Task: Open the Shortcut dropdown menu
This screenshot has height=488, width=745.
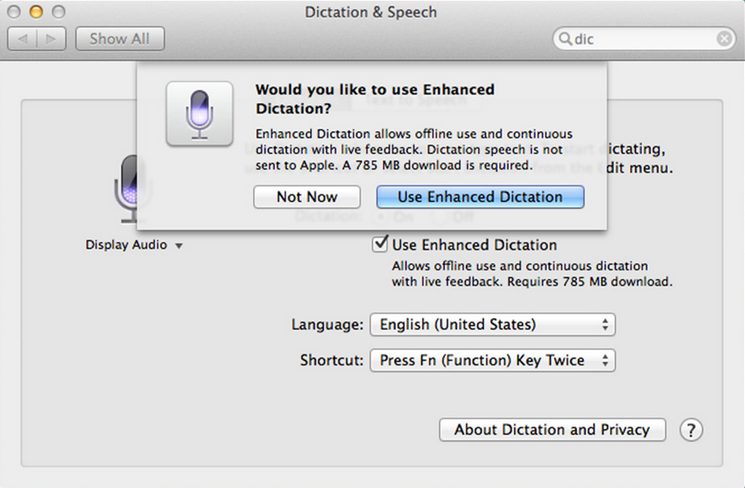Action: pyautogui.click(x=493, y=360)
